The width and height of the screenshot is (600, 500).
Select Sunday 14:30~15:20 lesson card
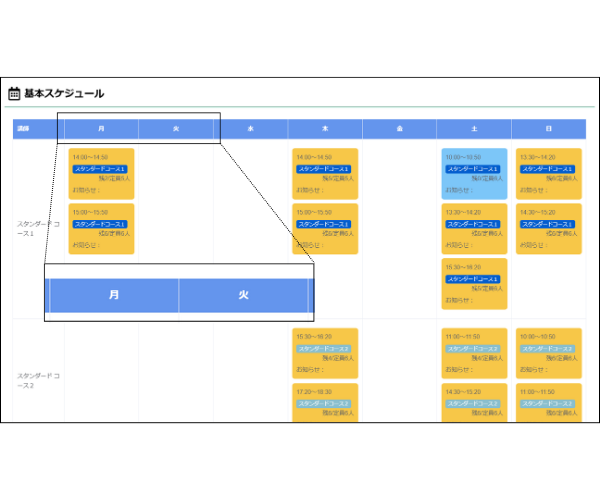[548, 228]
